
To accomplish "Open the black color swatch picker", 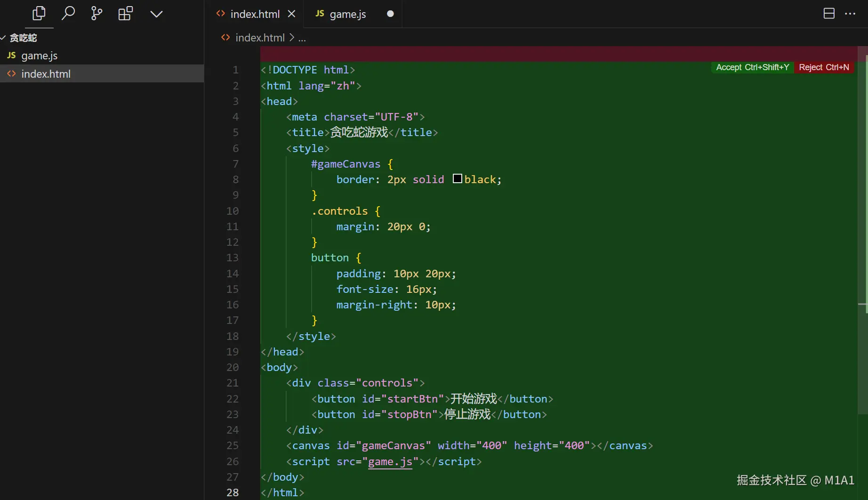I will pos(457,179).
